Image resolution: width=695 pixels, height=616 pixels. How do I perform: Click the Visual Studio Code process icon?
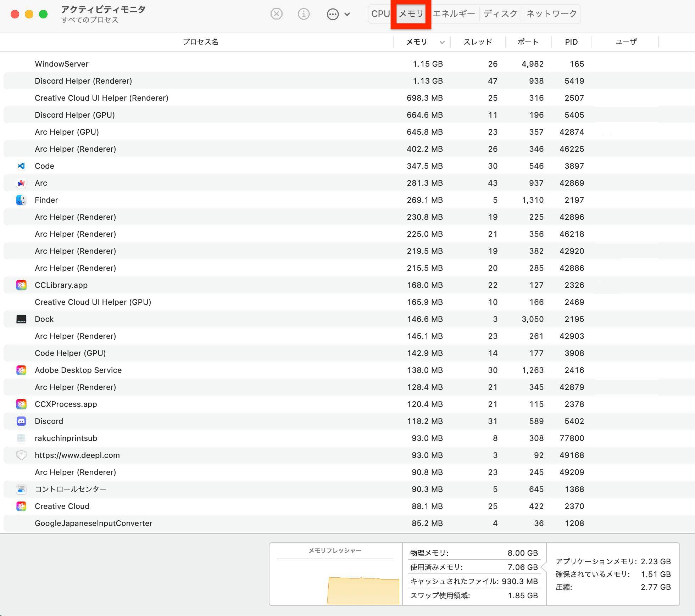21,166
